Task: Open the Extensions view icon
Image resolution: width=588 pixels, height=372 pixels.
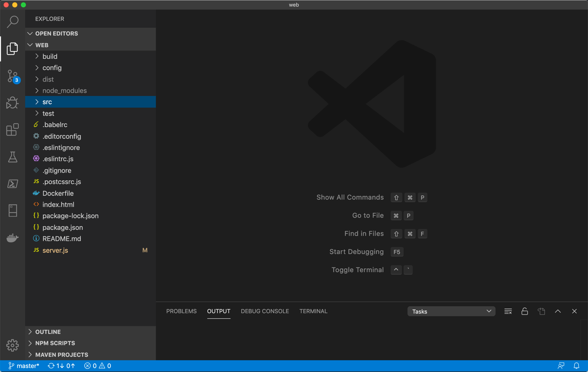Action: pyautogui.click(x=13, y=130)
